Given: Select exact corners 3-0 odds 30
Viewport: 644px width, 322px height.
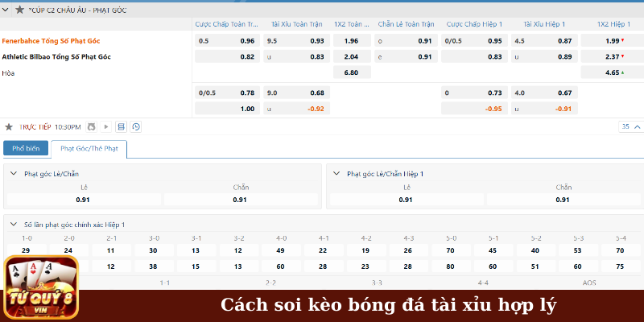Looking at the screenshot, I should [x=154, y=250].
